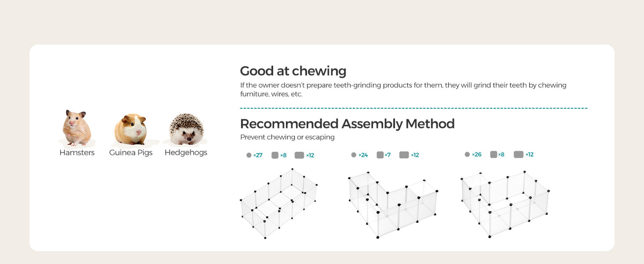This screenshot has width=644, height=264.
Task: Click the Good at chewing heading
Action: click(x=293, y=71)
